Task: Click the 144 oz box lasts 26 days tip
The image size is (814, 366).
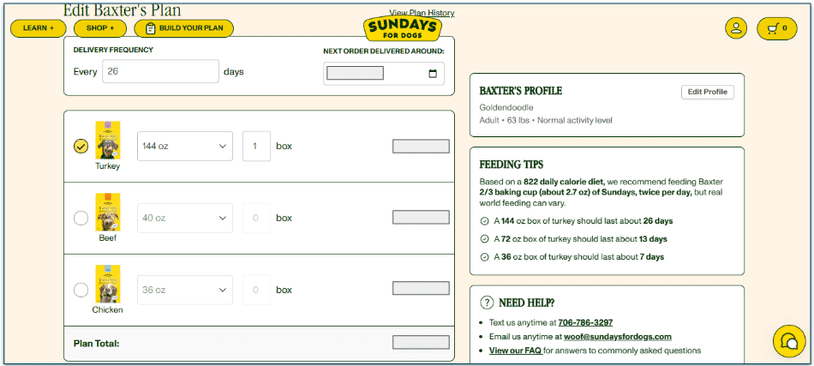Action: [x=583, y=221]
